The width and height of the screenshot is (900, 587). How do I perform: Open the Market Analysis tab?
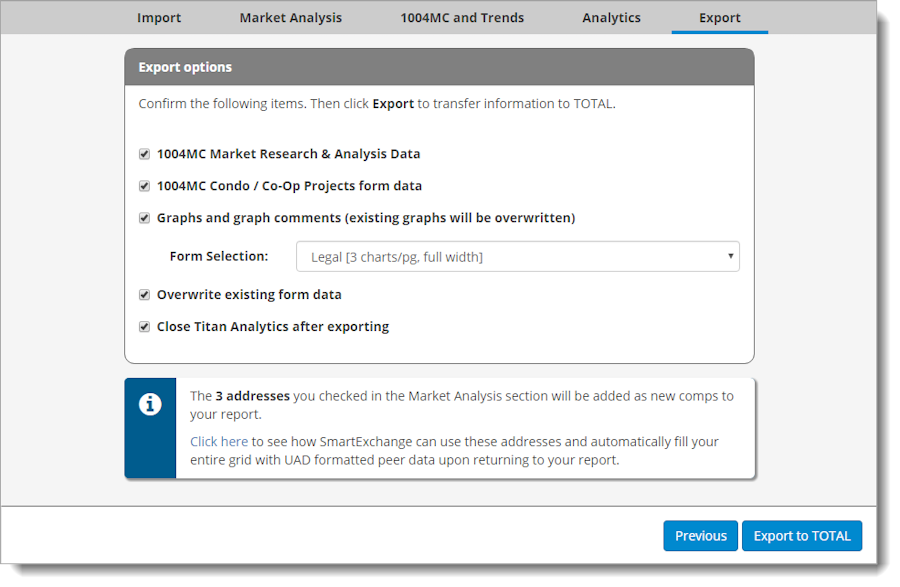tap(290, 18)
